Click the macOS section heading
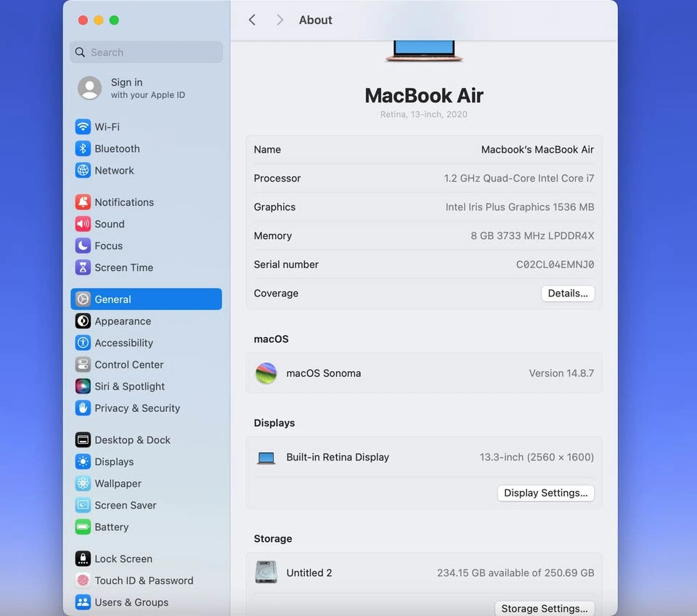The width and height of the screenshot is (697, 616). [271, 339]
